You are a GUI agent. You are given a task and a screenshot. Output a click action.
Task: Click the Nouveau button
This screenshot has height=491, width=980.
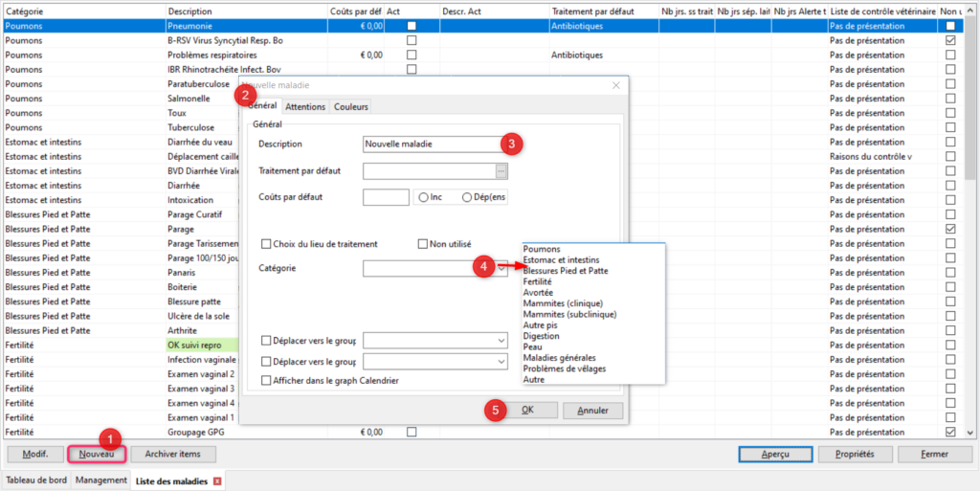97,454
